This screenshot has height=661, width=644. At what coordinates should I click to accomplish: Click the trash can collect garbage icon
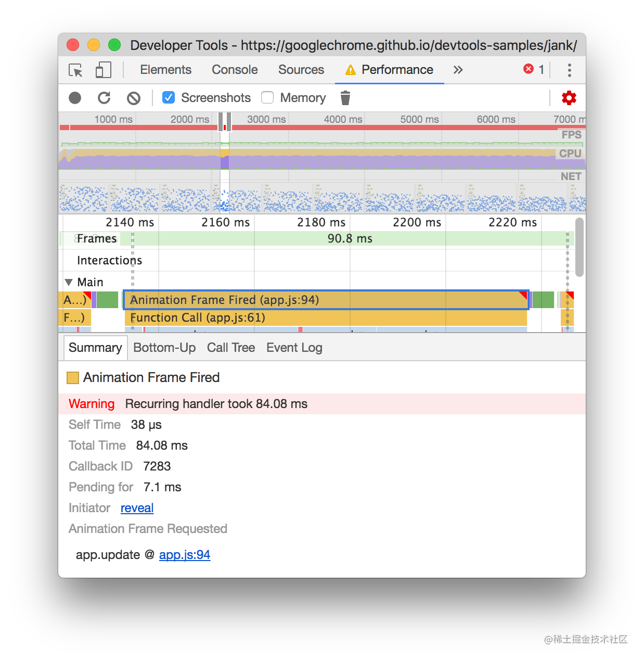tap(345, 98)
